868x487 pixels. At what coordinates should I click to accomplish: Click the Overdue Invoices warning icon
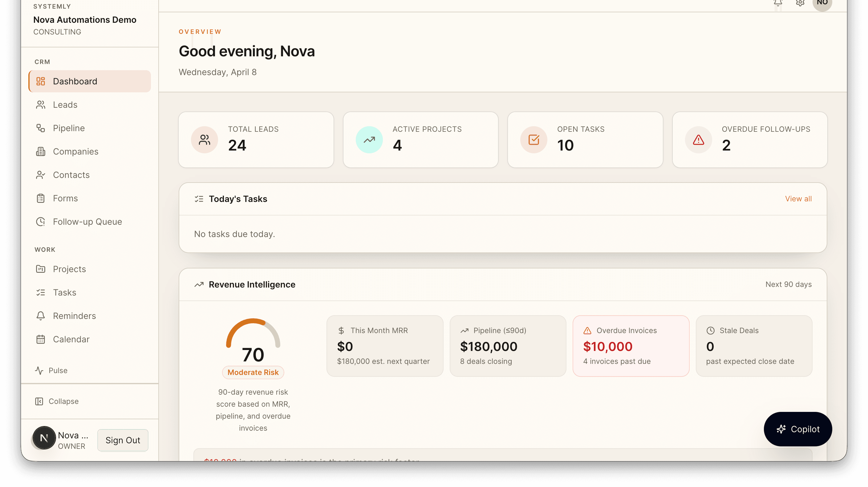click(x=587, y=330)
